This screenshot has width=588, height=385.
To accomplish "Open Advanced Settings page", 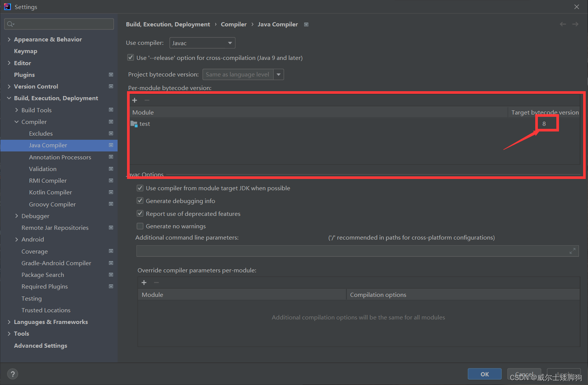I will coord(41,345).
